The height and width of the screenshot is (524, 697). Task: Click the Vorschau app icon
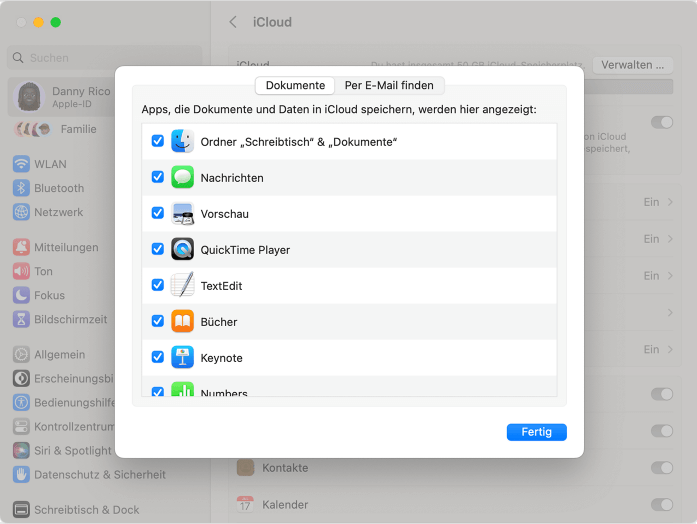pos(182,213)
